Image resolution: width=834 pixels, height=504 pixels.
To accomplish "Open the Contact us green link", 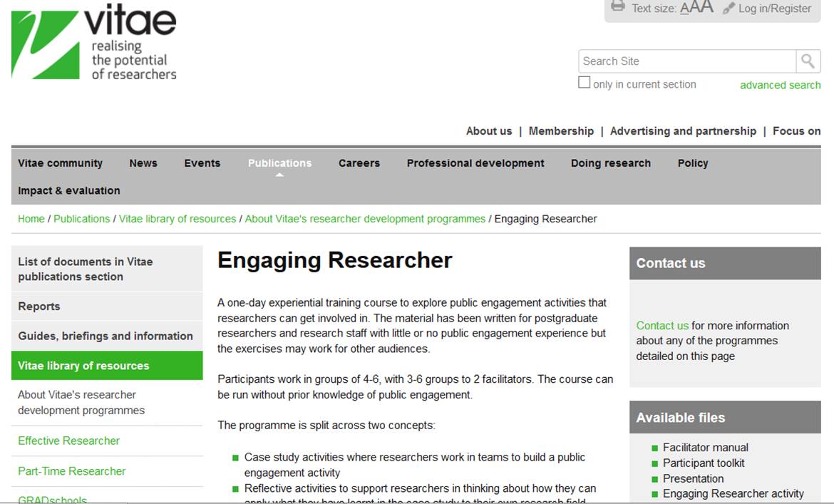I will coord(662,326).
